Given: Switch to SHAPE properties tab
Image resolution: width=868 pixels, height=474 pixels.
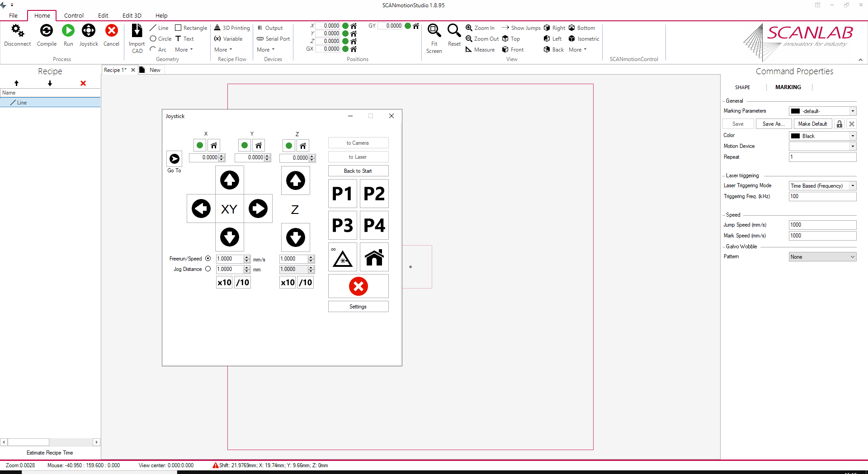Looking at the screenshot, I should tap(742, 87).
